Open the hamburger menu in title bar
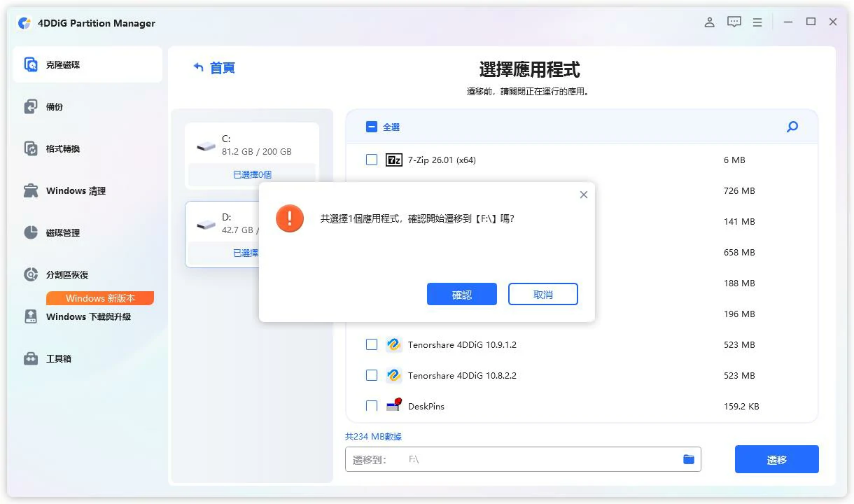Viewport: 854px width, 504px height. tap(757, 22)
